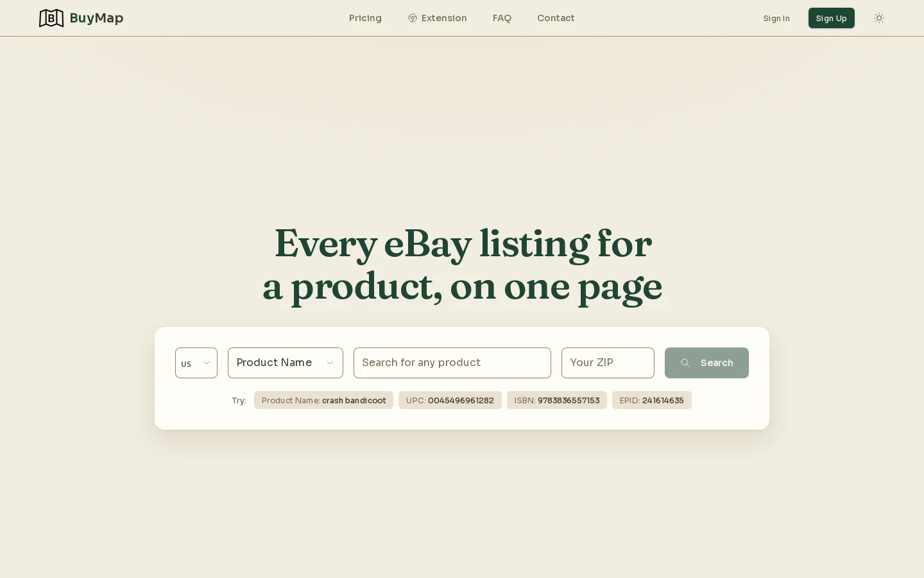Open the Contact page
The image size is (924, 578).
[556, 18]
